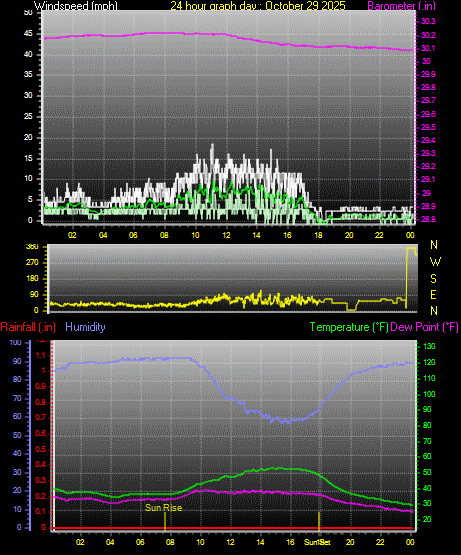The height and width of the screenshot is (555, 461).
Task: Click the '110' value on temperature axis
Action: coord(429,378)
